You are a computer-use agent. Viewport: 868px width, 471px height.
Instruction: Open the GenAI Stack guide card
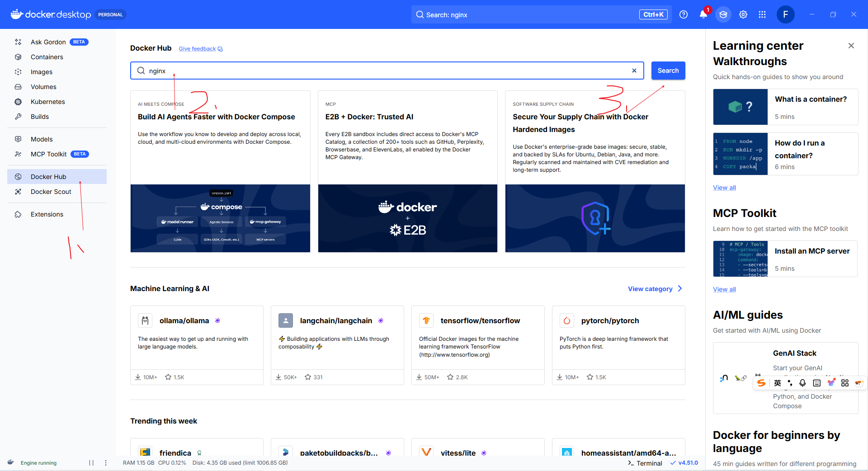coord(786,378)
